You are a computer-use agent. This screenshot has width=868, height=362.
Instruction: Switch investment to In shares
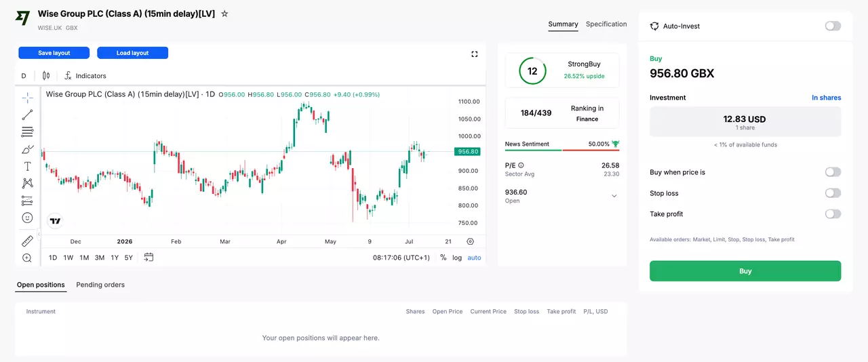point(826,98)
